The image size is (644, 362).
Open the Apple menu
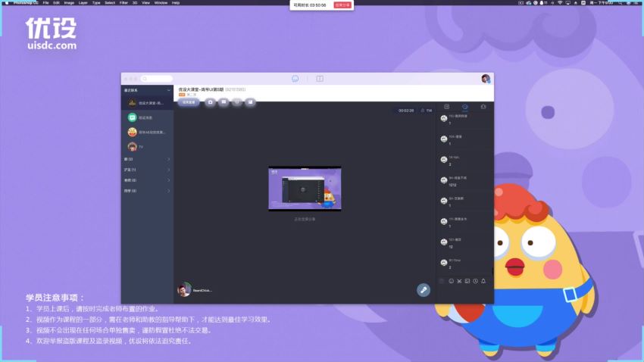point(7,2)
